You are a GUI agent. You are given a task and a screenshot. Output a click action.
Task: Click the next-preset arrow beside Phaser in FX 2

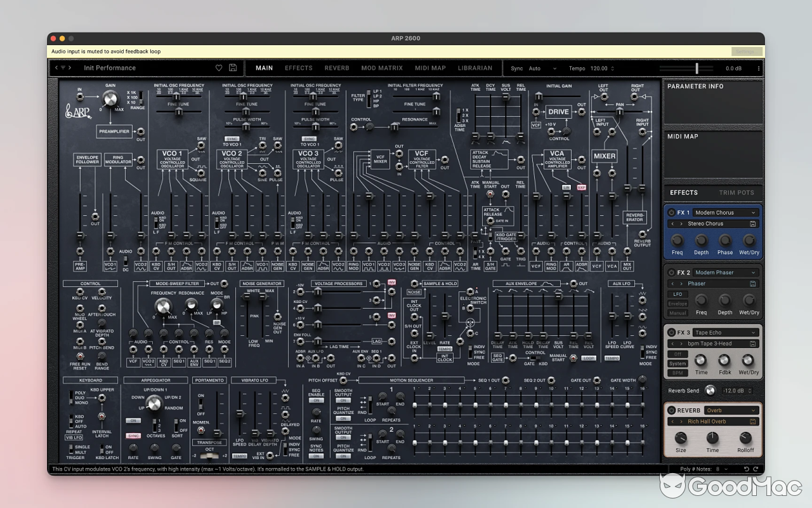tap(681, 284)
